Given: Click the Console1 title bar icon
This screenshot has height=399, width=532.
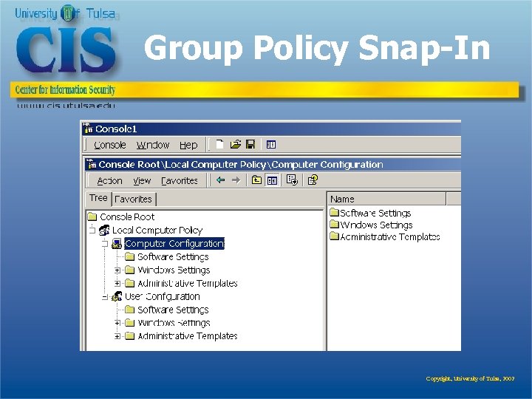Looking at the screenshot, I should point(88,129).
